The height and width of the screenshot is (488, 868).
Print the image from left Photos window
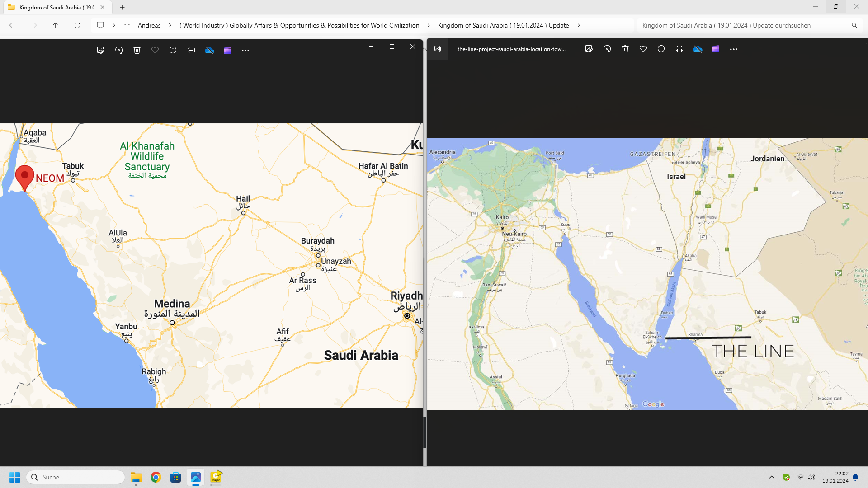pos(191,50)
